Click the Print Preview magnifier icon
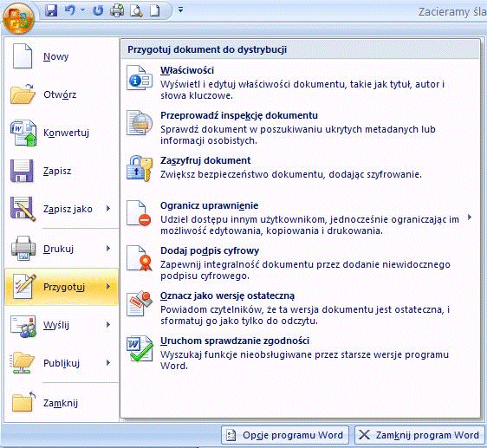This screenshot has width=487, height=448. point(136,10)
